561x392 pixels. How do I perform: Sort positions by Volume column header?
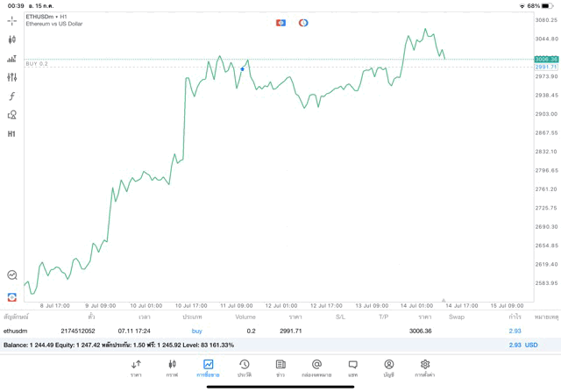[x=245, y=316]
